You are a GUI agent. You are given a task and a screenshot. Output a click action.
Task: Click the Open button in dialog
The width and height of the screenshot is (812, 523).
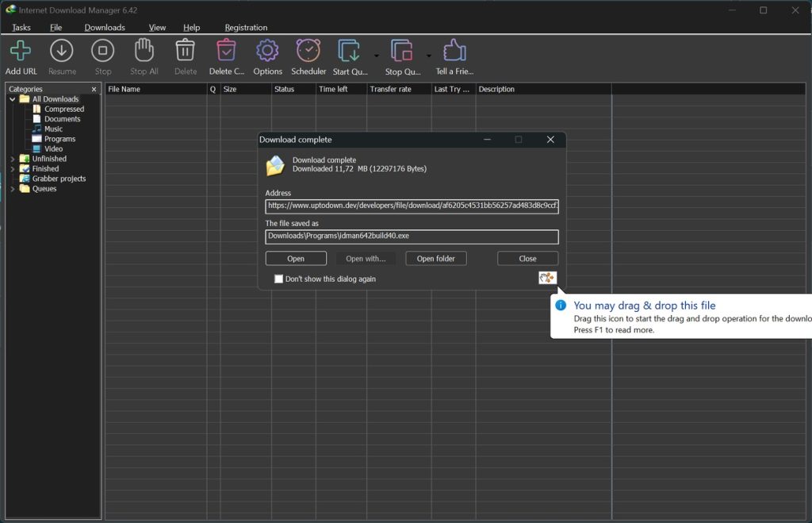(296, 258)
